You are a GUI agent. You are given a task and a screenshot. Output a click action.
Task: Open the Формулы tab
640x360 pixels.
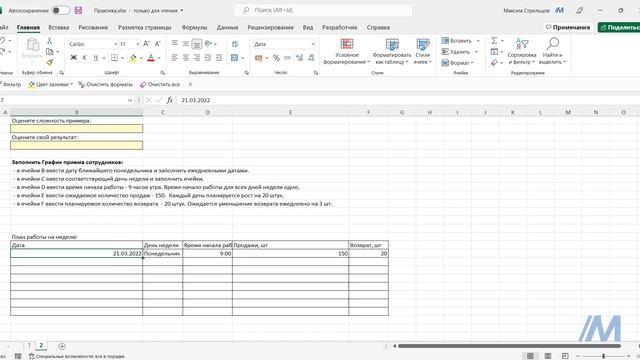pos(194,27)
